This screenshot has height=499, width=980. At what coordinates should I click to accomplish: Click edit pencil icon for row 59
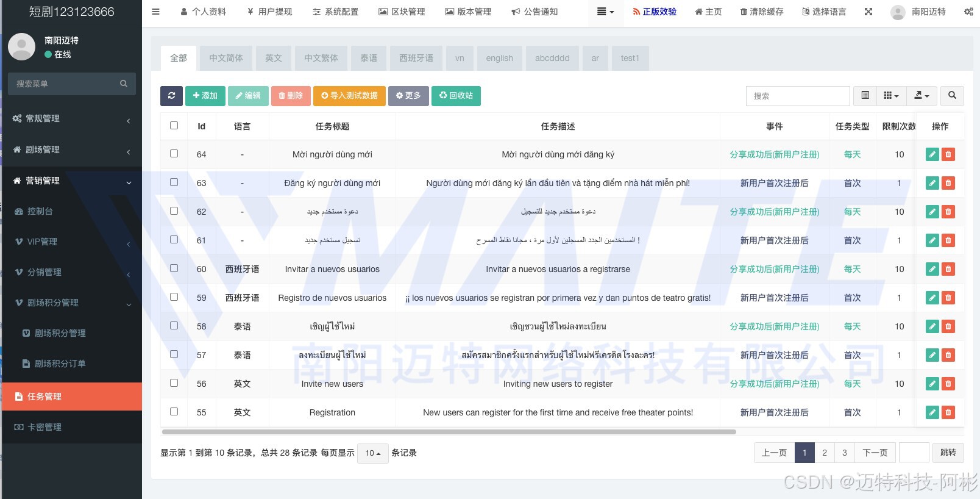point(932,298)
